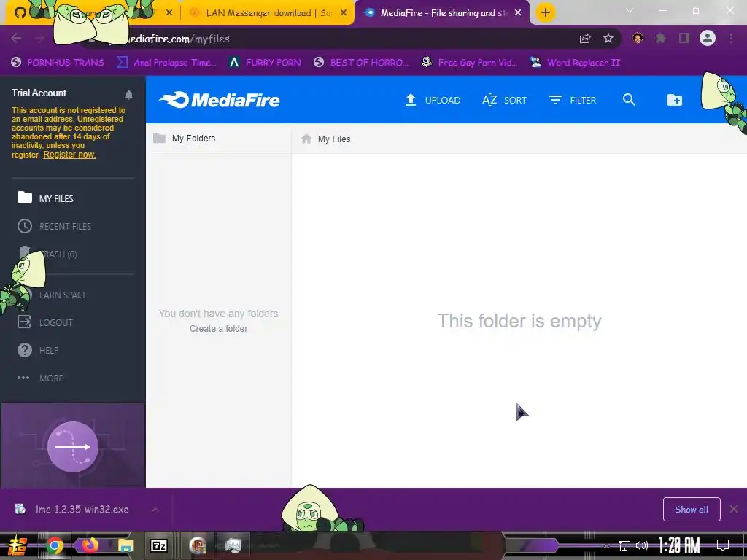
Task: Choose LOGOUT in the sidebar
Action: click(x=45, y=322)
